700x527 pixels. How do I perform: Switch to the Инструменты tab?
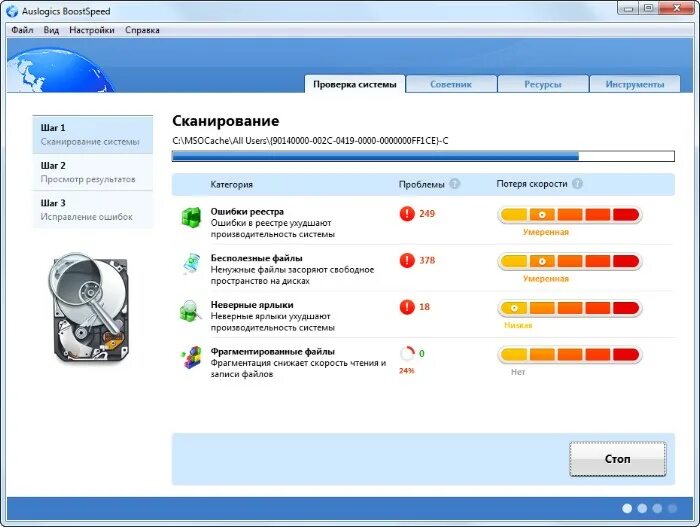coord(635,84)
